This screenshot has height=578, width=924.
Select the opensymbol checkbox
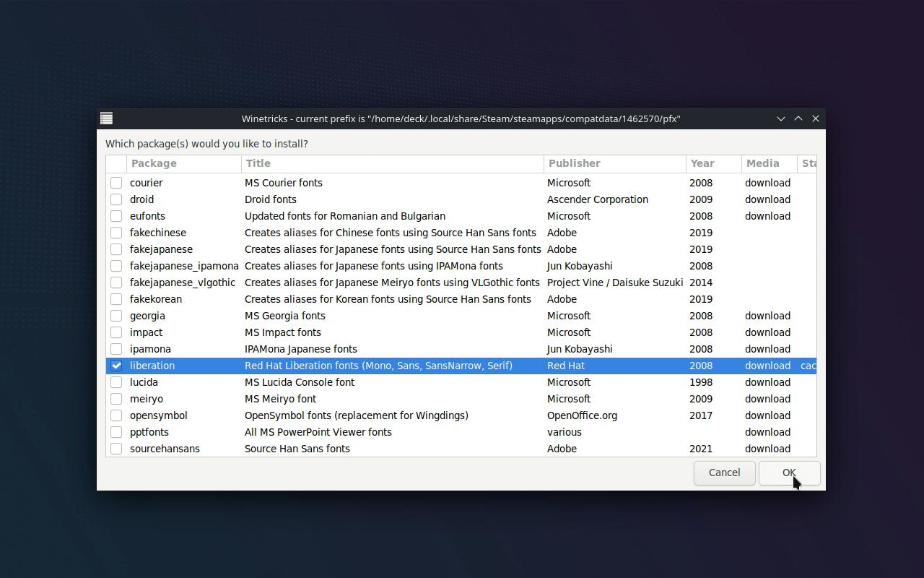tap(116, 415)
